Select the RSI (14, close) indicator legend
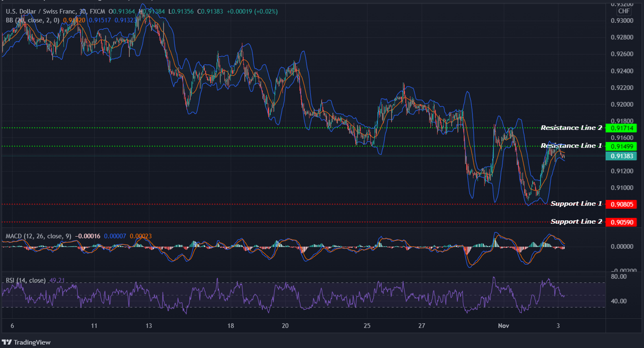Viewport: 644px width, 348px height. tap(26, 280)
